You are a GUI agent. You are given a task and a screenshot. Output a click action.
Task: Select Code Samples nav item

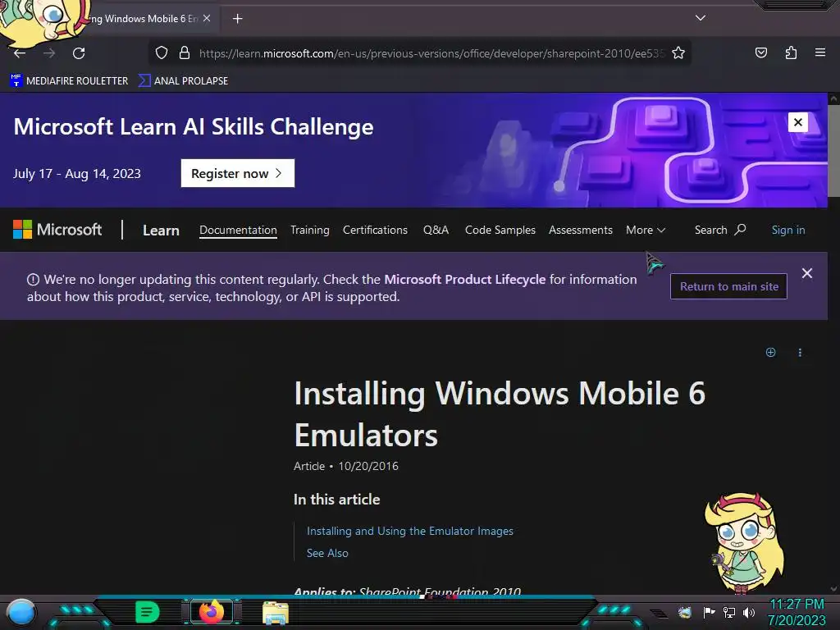pyautogui.click(x=500, y=230)
